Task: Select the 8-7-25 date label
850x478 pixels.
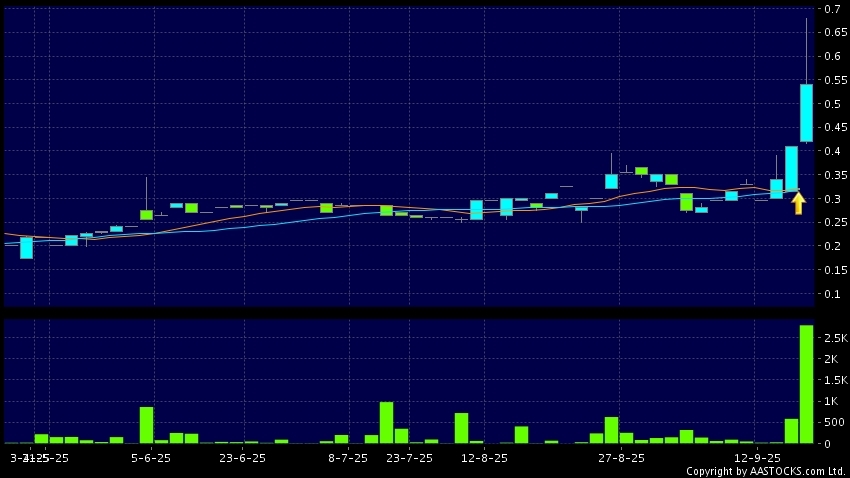Action: coord(349,458)
